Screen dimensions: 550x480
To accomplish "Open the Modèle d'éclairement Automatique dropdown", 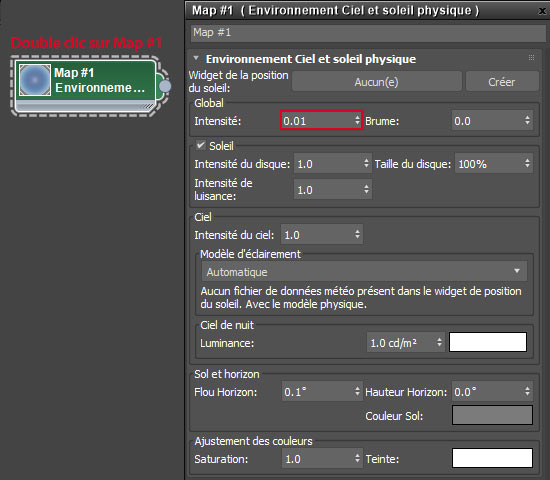I will tap(364, 272).
